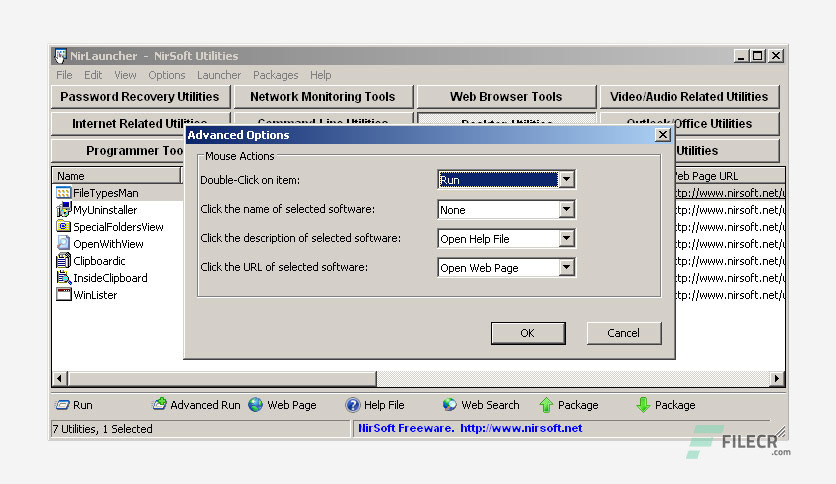Switch to Programmer Tools tab
This screenshot has height=484, width=836.
(x=118, y=150)
